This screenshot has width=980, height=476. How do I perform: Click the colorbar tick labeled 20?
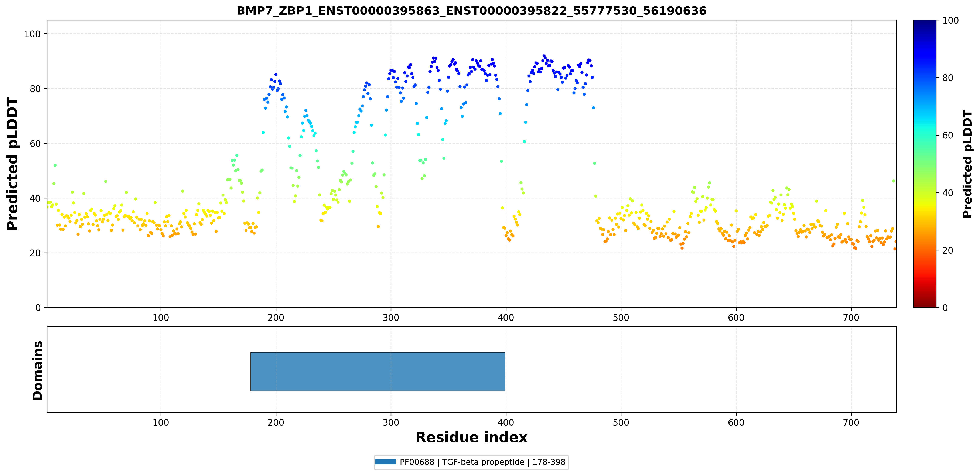point(948,250)
